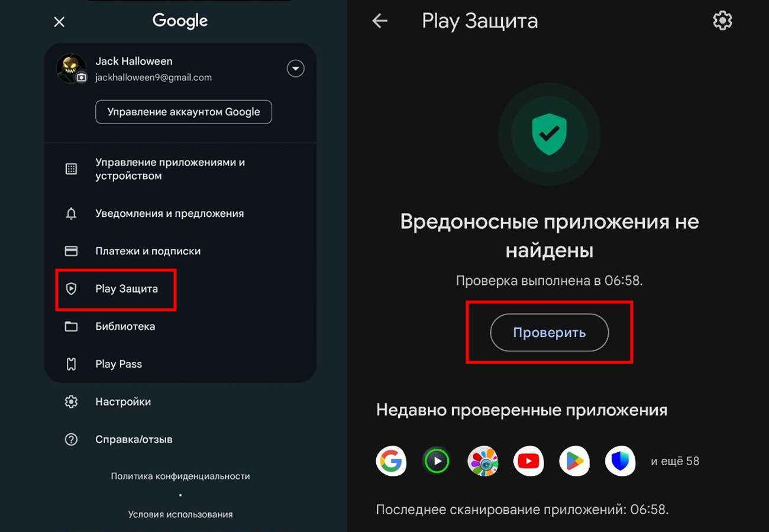Close the Google account menu
The width and height of the screenshot is (769, 532).
click(59, 22)
